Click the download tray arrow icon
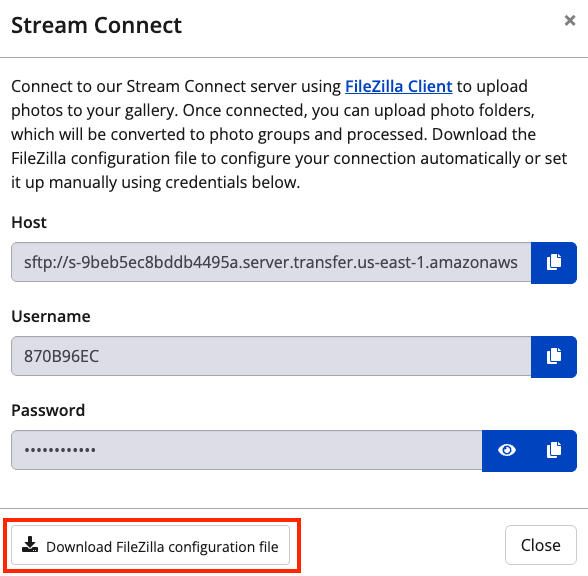The image size is (588, 576). tap(30, 545)
